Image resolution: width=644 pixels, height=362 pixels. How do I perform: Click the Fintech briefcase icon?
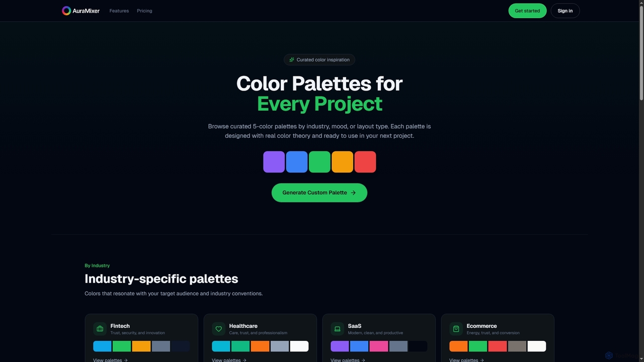tap(100, 329)
